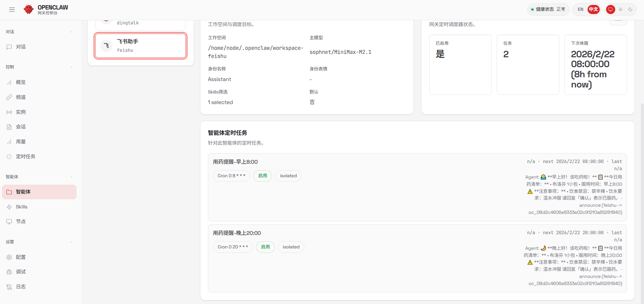Open the Skills page from sidebar
The image size is (644, 304).
pyautogui.click(x=21, y=207)
